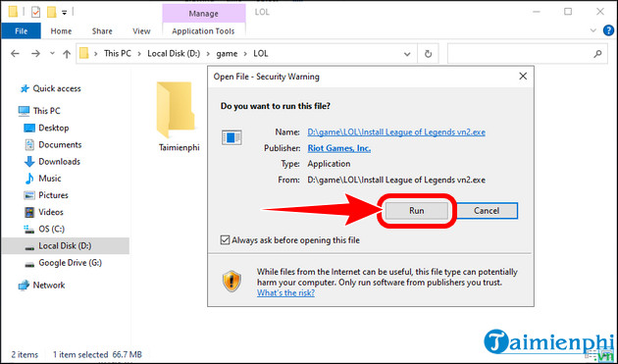Image resolution: width=618 pixels, height=364 pixels.
Task: Open Google Drive (G:) in navigation pane
Action: coord(71,263)
